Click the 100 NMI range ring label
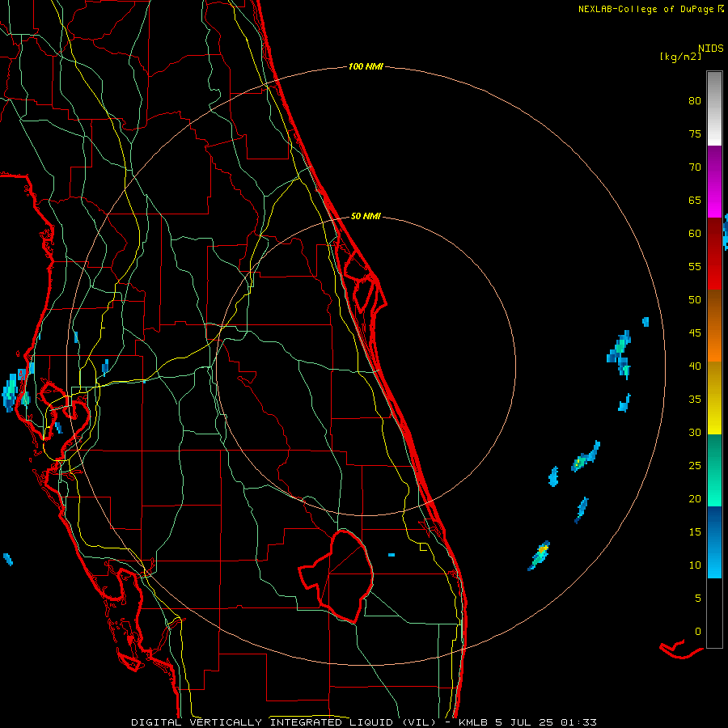728x728 pixels. (366, 66)
